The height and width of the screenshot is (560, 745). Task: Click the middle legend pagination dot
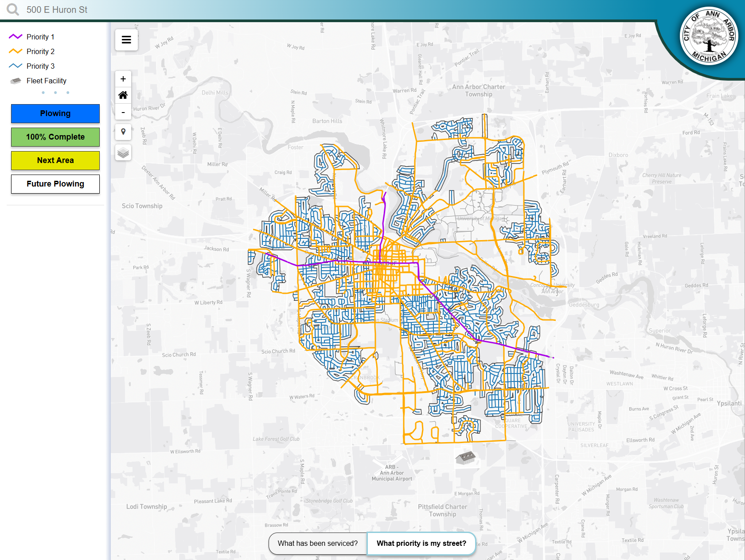55,93
